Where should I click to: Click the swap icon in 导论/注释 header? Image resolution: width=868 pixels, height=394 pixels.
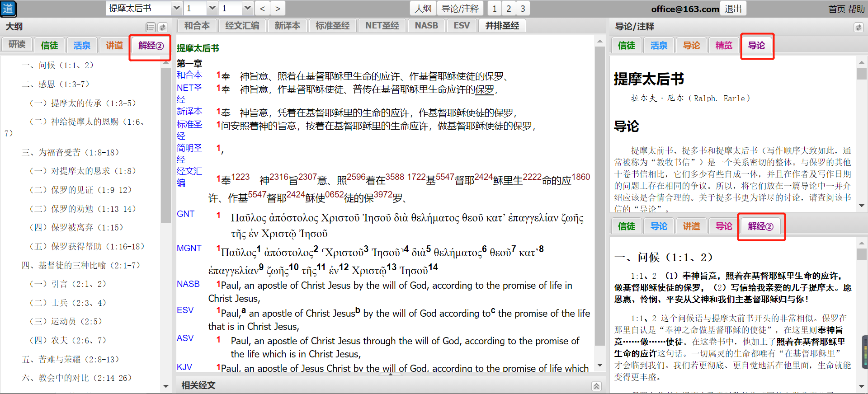tap(858, 27)
